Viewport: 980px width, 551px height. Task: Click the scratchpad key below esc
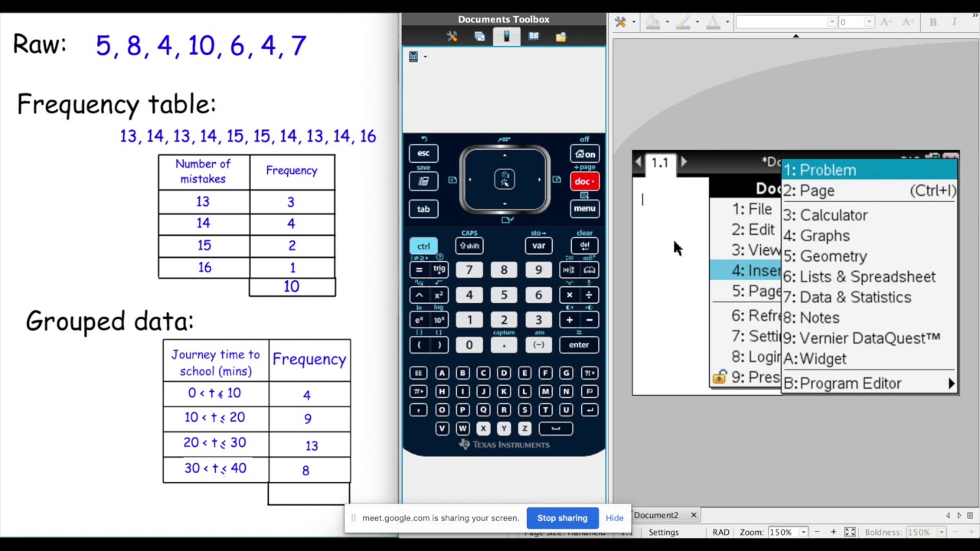(x=423, y=181)
